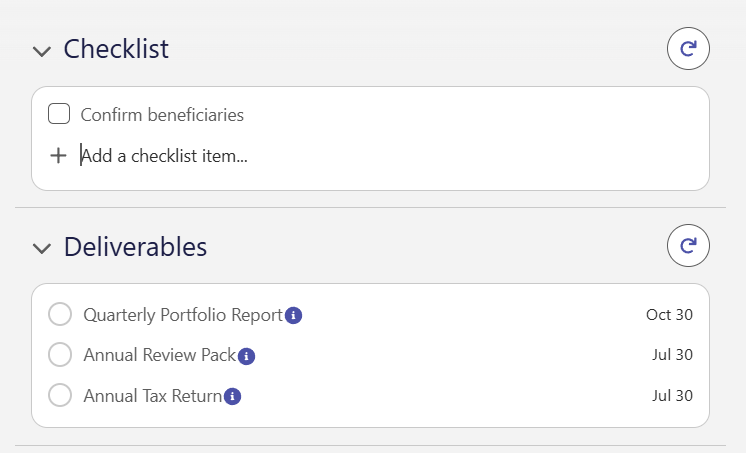Viewport: 746px width, 453px height.
Task: Open the Quarterly Portfolio Report deliverable
Action: 183,315
